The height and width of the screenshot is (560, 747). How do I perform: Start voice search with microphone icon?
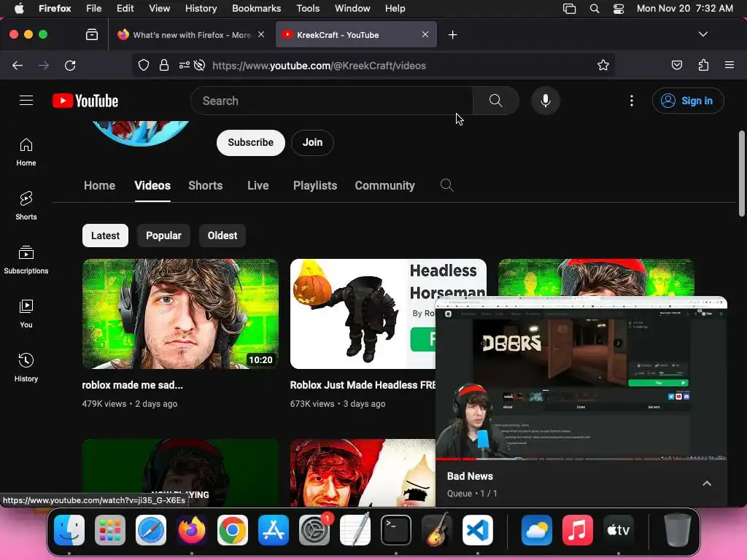[546, 101]
